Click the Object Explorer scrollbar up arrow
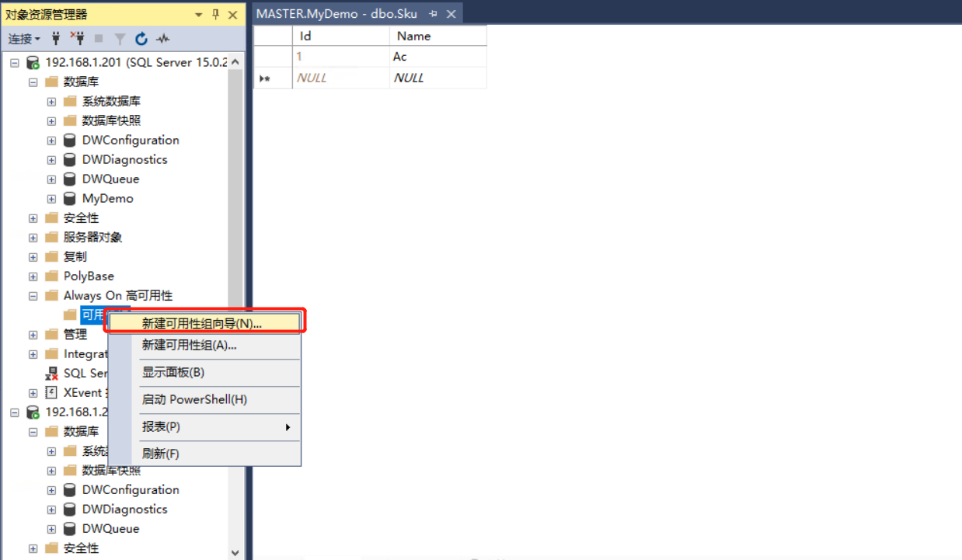The height and width of the screenshot is (560, 962). (235, 61)
